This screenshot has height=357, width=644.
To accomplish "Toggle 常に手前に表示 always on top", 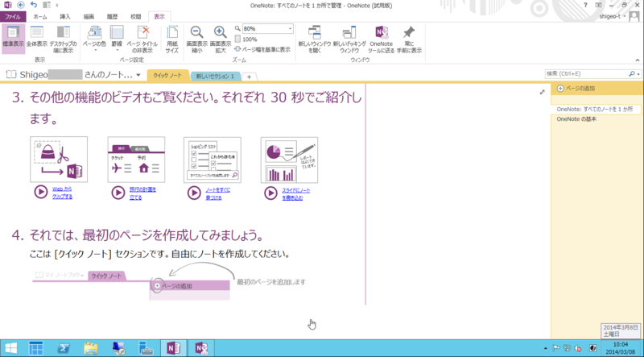I will pyautogui.click(x=409, y=39).
